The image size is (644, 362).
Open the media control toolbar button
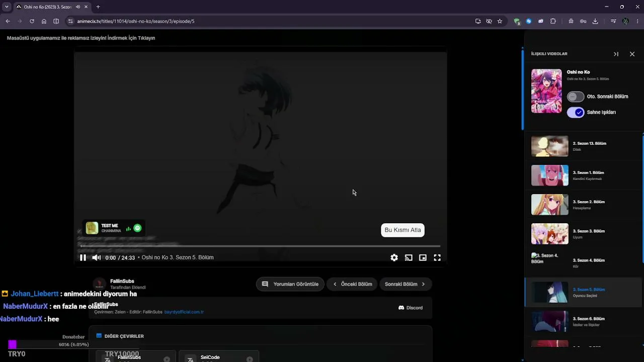[x=613, y=21]
